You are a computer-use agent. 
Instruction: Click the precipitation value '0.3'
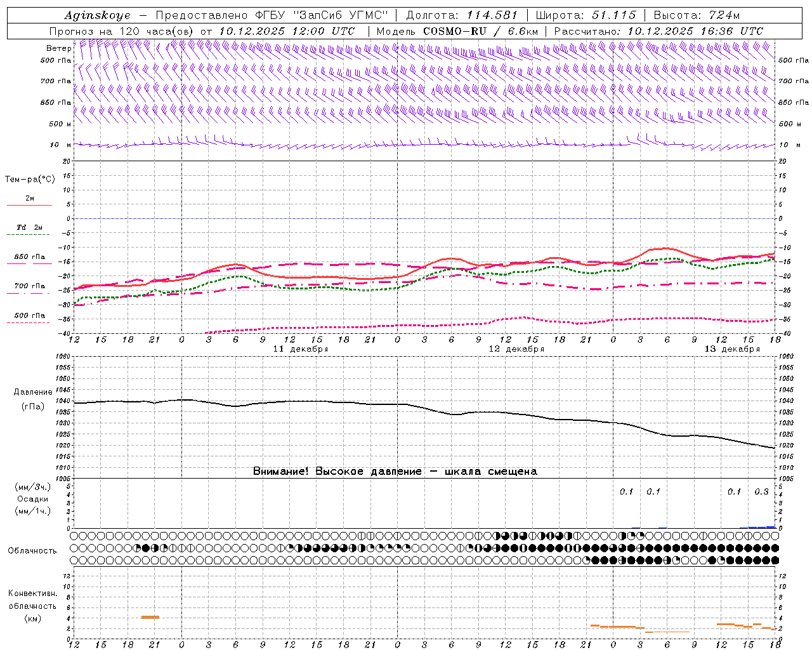(761, 492)
